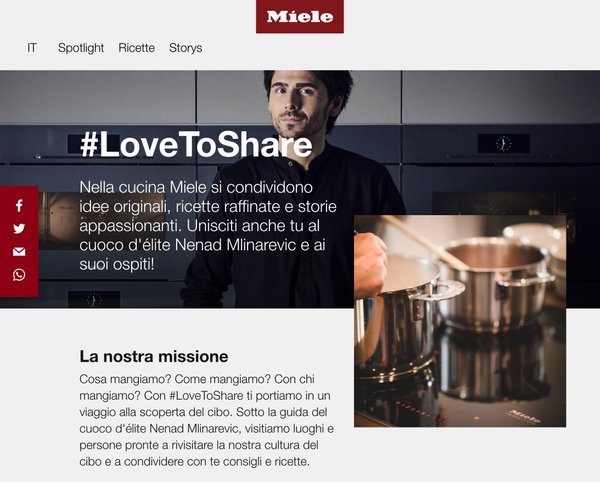Image resolution: width=600 pixels, height=482 pixels.
Task: Go to the Ricette section
Action: [137, 48]
